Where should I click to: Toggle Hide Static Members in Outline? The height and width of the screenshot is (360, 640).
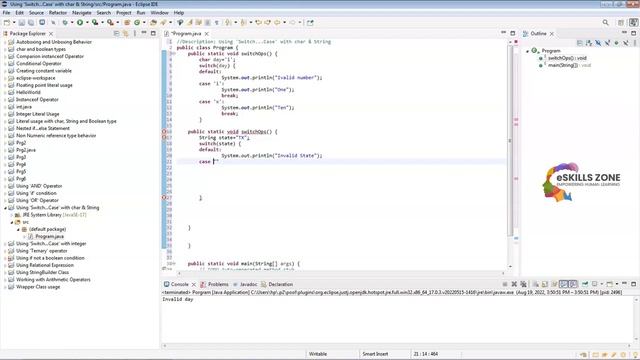607,43
